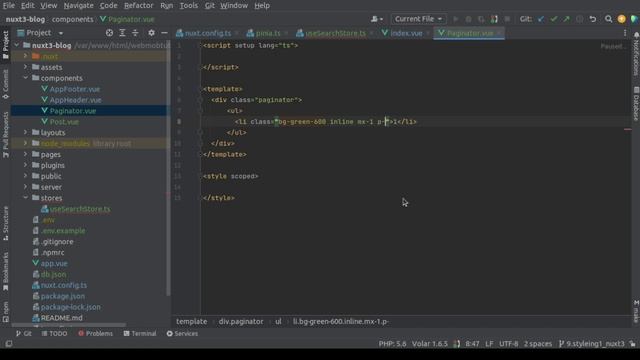Close the Paginator.vue editor tab
Viewport: 640px width, 360px height.
coord(500,33)
